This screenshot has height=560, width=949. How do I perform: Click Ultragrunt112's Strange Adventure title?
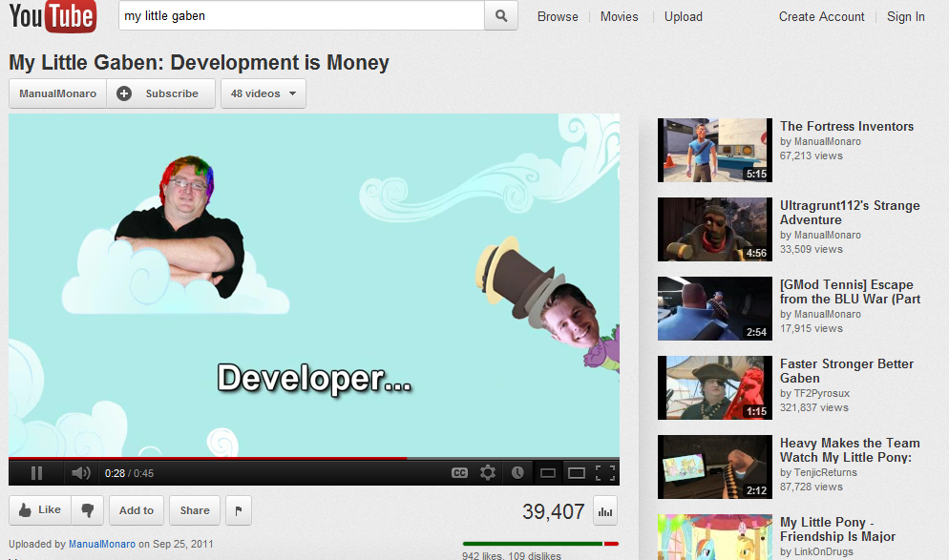[x=850, y=213]
